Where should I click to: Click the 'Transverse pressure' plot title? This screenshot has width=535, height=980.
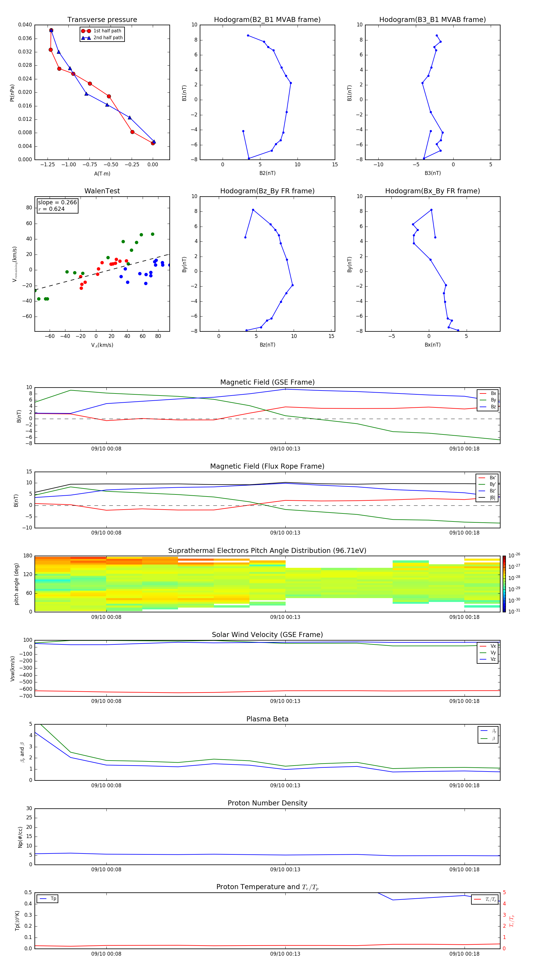[x=102, y=20]
